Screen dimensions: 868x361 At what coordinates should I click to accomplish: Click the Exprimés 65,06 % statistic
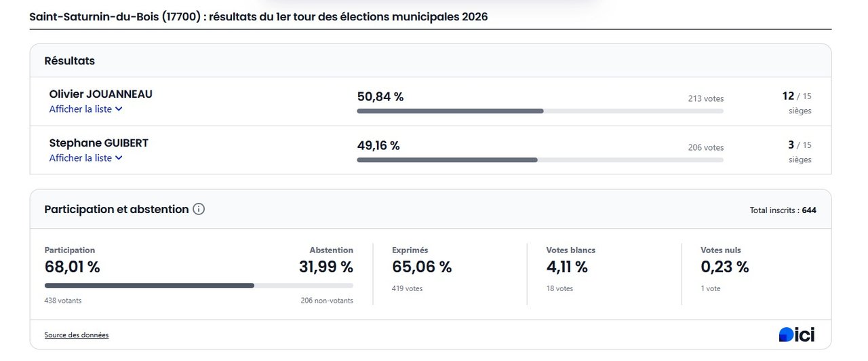[x=422, y=267]
